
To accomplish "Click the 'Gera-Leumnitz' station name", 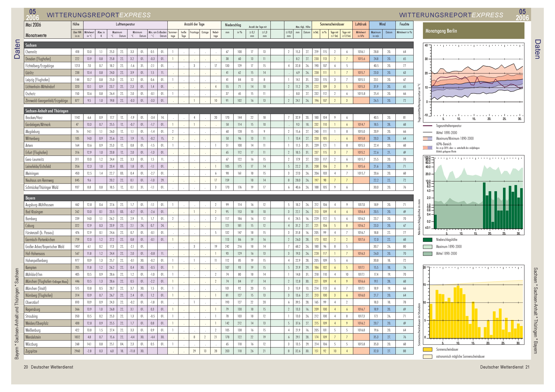I will point(35,159).
